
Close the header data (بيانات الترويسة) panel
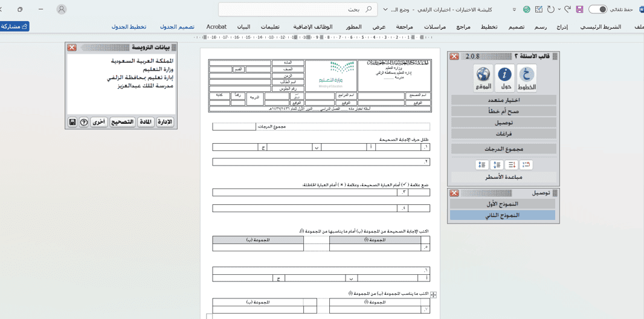coord(72,48)
